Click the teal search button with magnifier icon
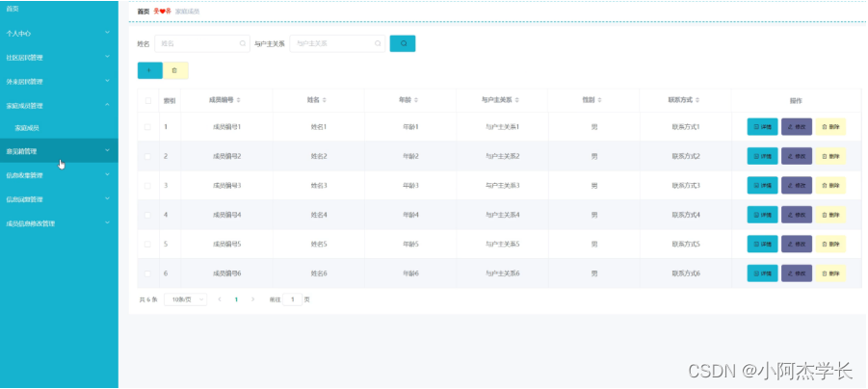Screen dimensions: 868x389 pos(403,43)
